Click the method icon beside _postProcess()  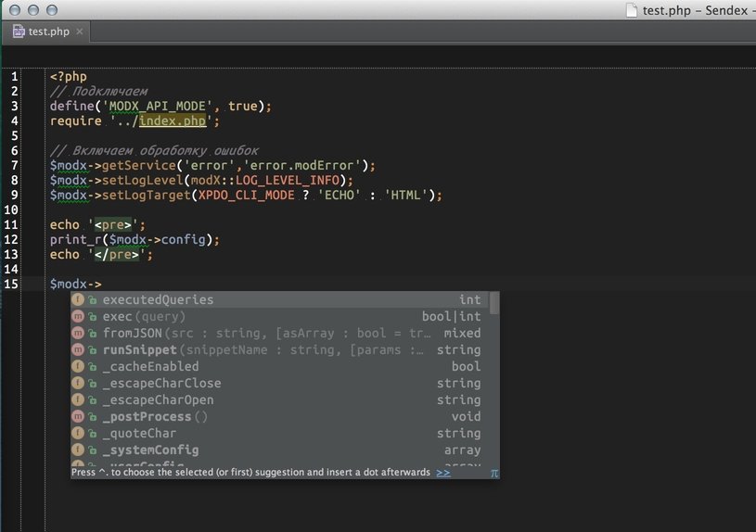(x=79, y=417)
